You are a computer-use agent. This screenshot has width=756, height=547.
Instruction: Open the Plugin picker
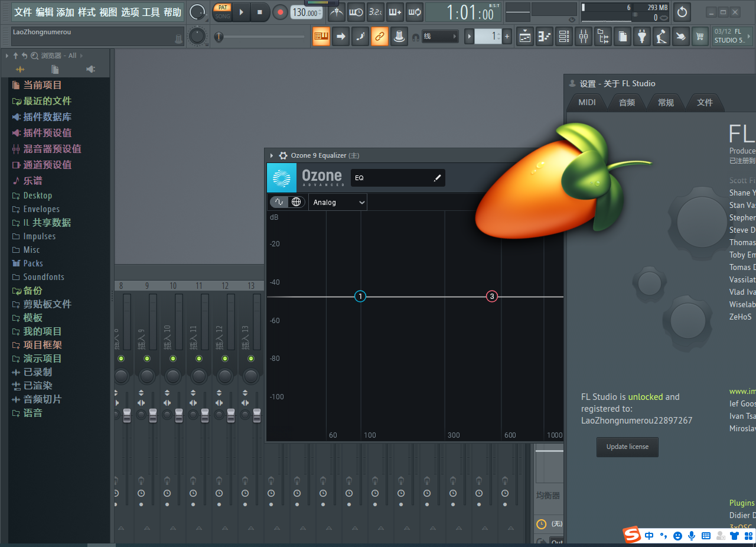pyautogui.click(x=643, y=36)
